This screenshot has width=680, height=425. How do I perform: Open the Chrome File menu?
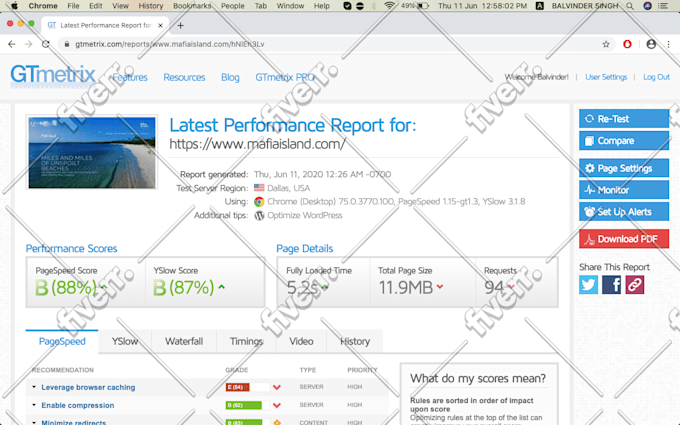click(x=73, y=6)
